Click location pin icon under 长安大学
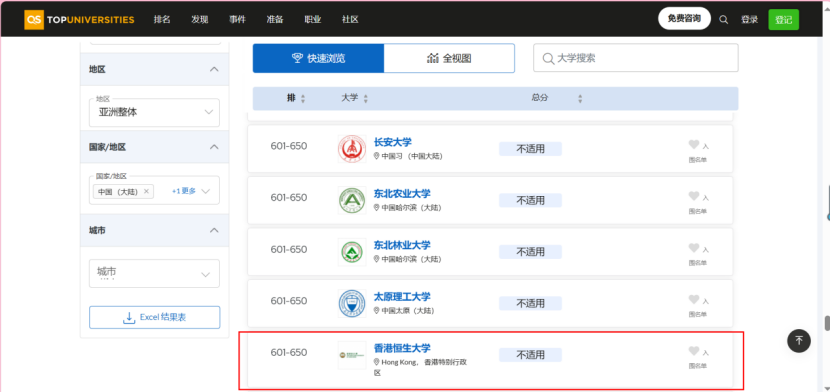 click(377, 156)
